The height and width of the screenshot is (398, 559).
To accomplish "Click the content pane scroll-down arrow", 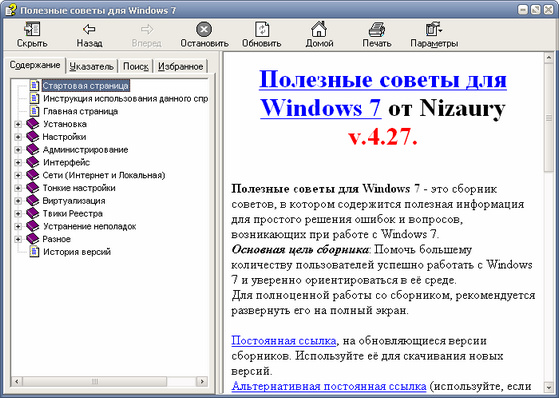I will point(549,387).
